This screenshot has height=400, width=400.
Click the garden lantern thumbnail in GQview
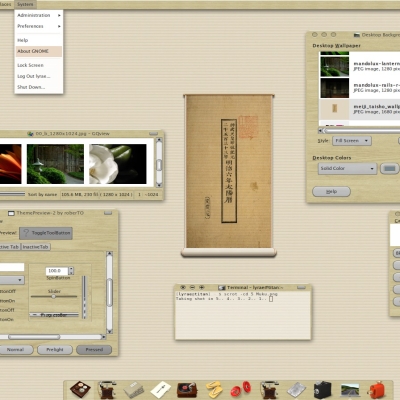pyautogui.click(x=55, y=164)
